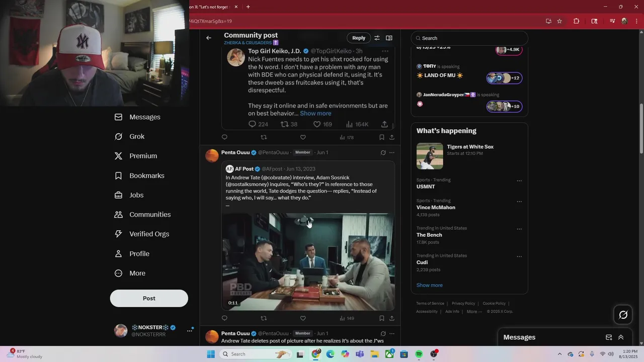Open the reader view icon in post header
The width and height of the screenshot is (644, 362).
tap(389, 38)
